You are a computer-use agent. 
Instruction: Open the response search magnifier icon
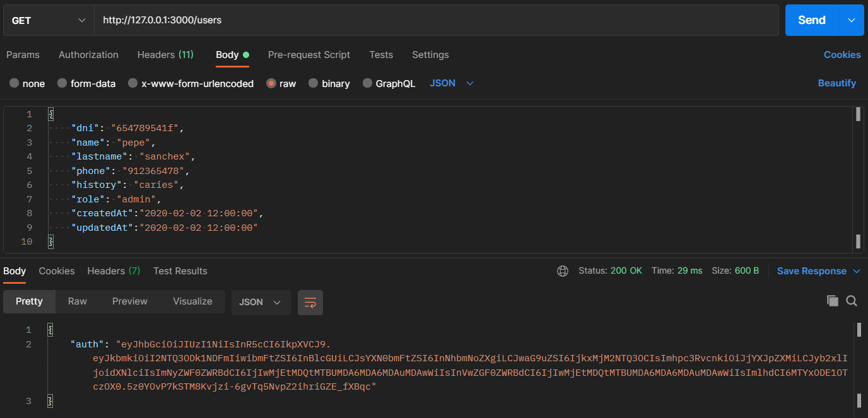(x=852, y=301)
